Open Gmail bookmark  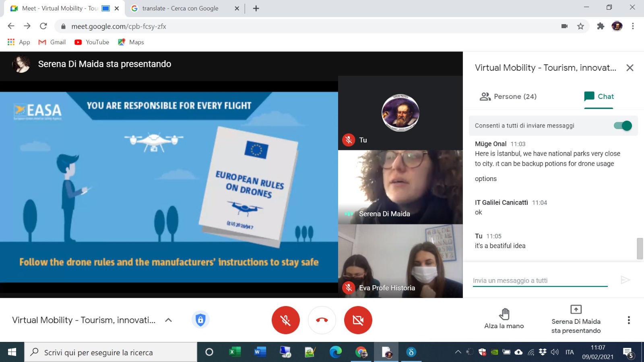(52, 42)
